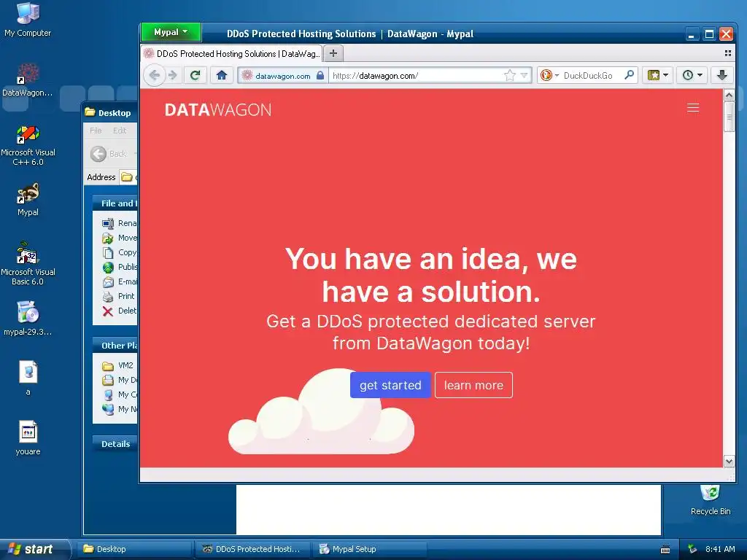The height and width of the screenshot is (560, 747).
Task: Click the page scrollbar down arrow
Action: [x=729, y=461]
